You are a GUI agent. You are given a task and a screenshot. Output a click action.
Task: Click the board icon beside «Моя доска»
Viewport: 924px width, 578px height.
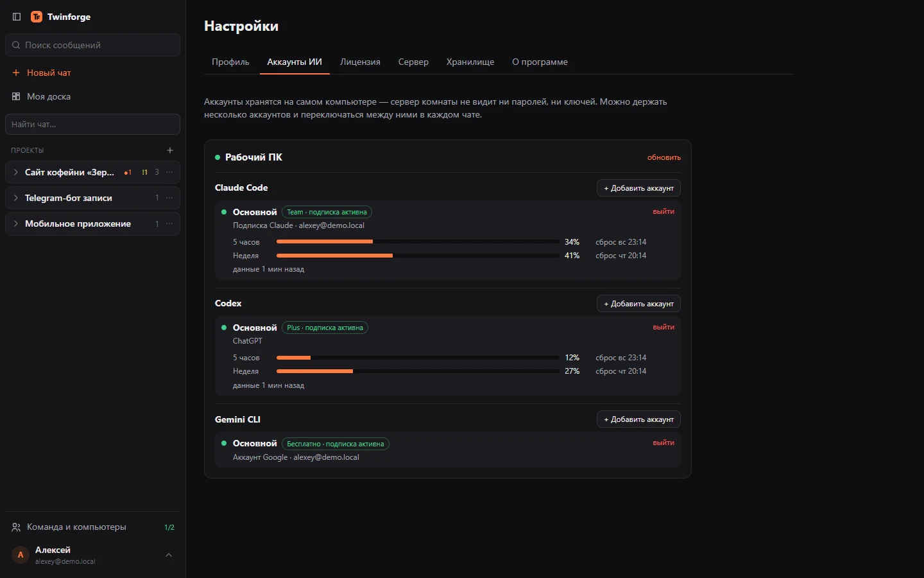click(16, 96)
